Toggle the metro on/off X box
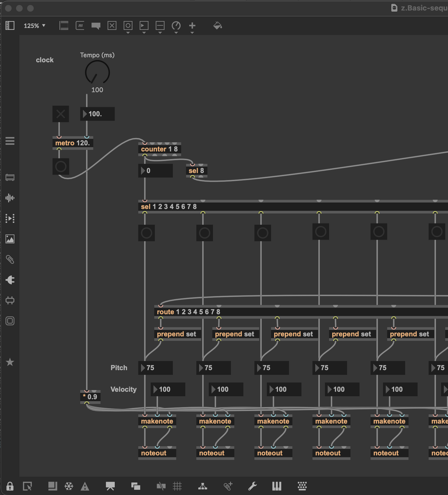The width and height of the screenshot is (448, 495). click(x=61, y=114)
